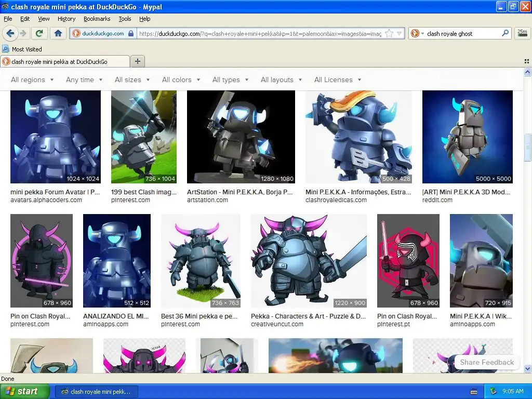
Task: Open the 5000 × 5000 reddit 3D model image
Action: 468,137
